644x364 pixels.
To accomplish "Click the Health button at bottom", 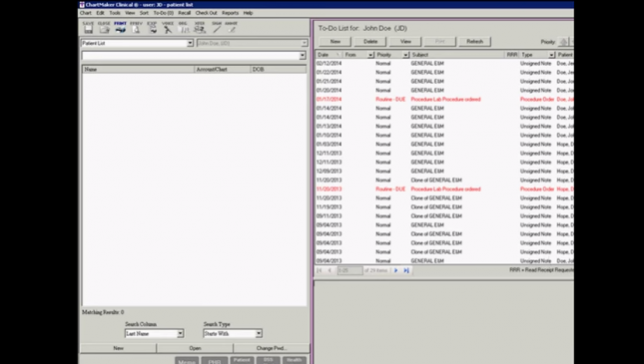I will tap(295, 360).
